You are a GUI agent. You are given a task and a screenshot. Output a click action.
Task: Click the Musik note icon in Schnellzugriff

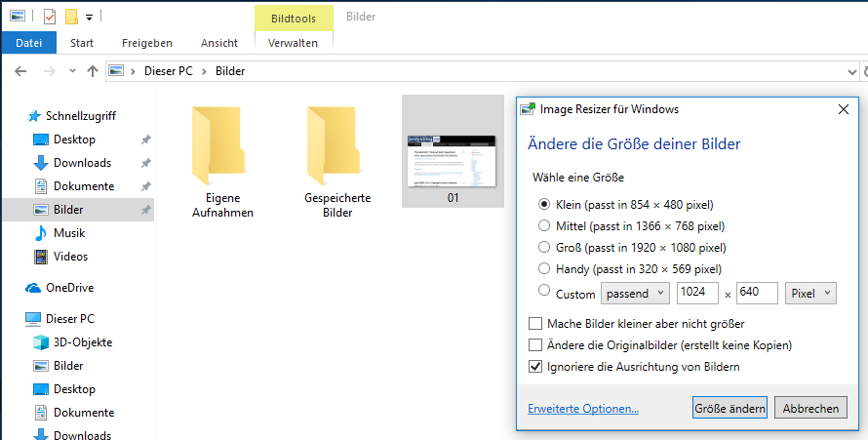40,233
